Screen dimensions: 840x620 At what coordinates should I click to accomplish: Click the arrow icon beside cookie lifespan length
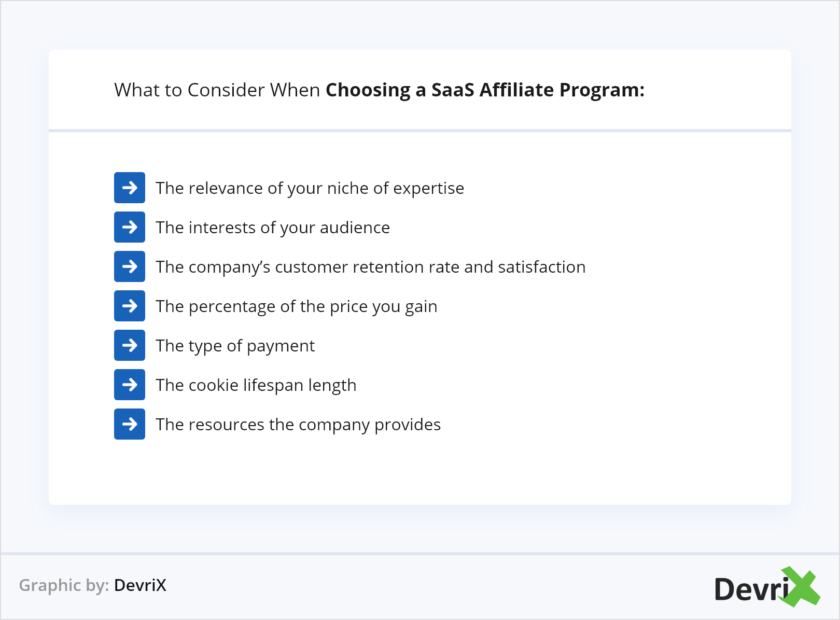[x=130, y=385]
